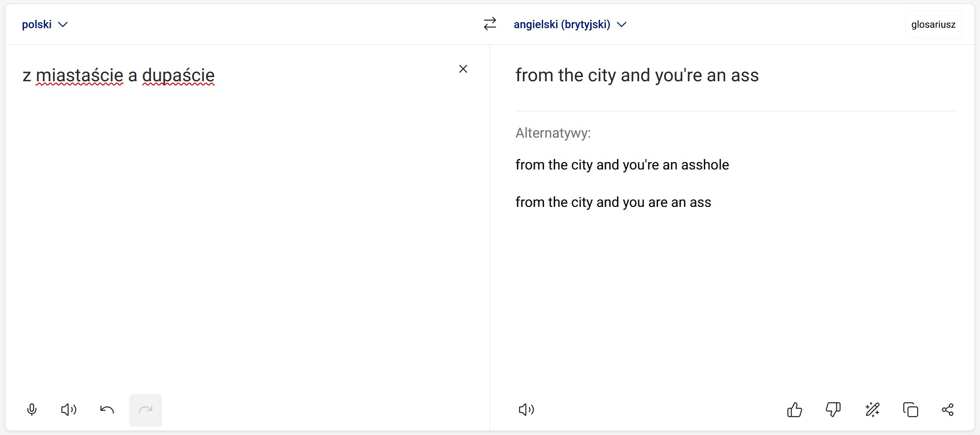980x435 pixels.
Task: Click the microphone voice input icon
Action: point(32,410)
